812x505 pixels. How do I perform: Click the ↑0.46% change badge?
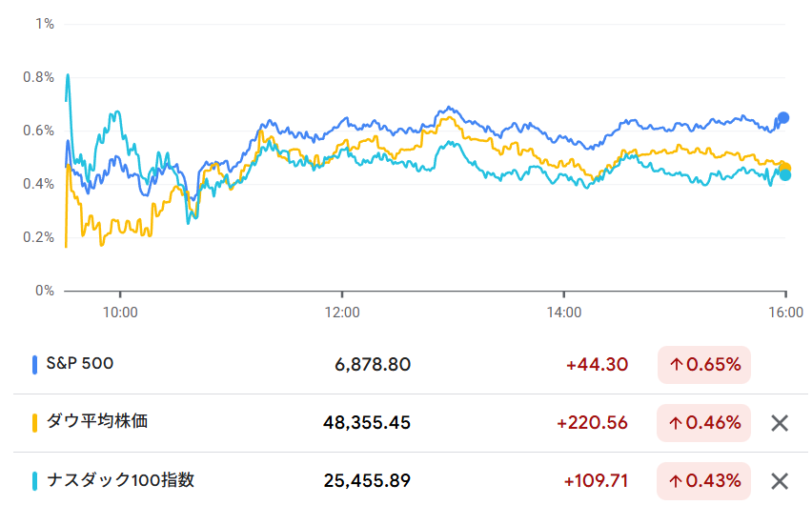pyautogui.click(x=703, y=423)
